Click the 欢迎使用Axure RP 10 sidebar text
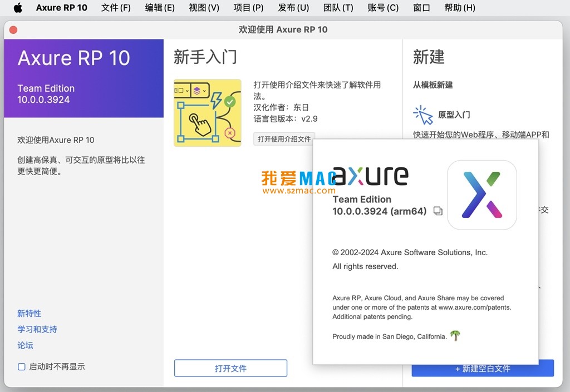 point(56,140)
